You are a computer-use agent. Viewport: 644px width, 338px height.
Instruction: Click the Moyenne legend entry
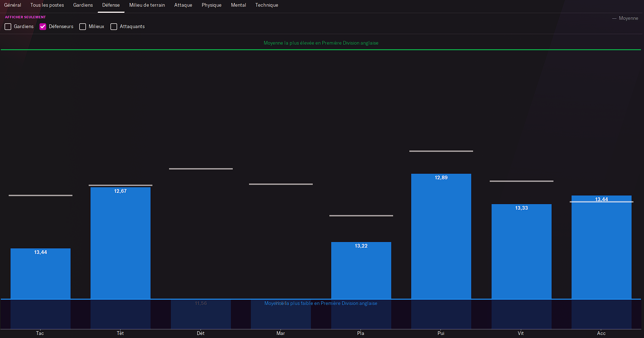[x=625, y=18]
